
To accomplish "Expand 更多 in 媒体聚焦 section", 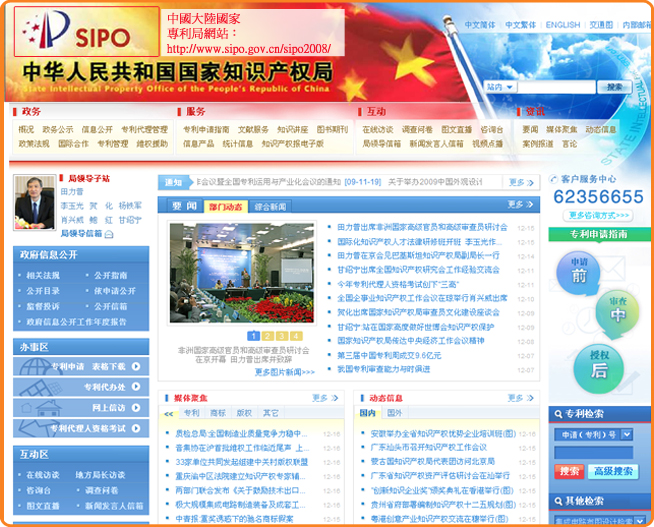I will point(325,398).
